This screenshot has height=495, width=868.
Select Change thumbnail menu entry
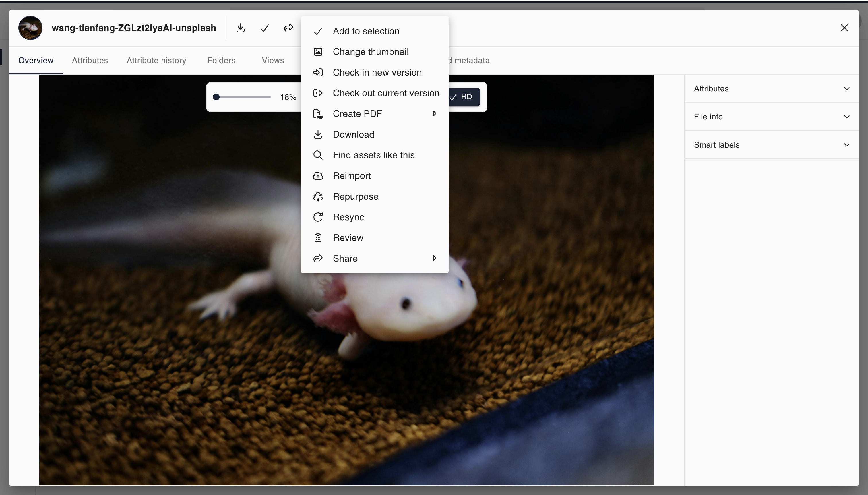(375, 52)
